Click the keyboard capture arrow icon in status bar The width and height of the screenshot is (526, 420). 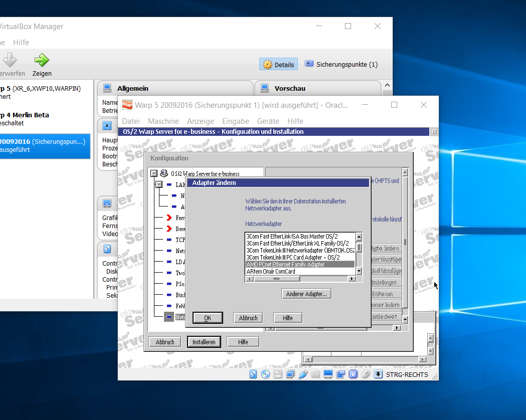tap(378, 374)
